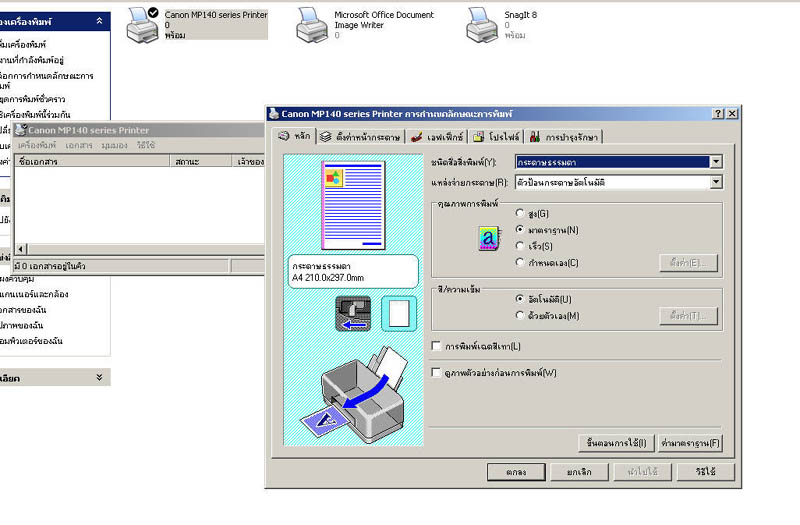Switch to the Effects tab
The height and width of the screenshot is (525, 800).
tap(437, 137)
